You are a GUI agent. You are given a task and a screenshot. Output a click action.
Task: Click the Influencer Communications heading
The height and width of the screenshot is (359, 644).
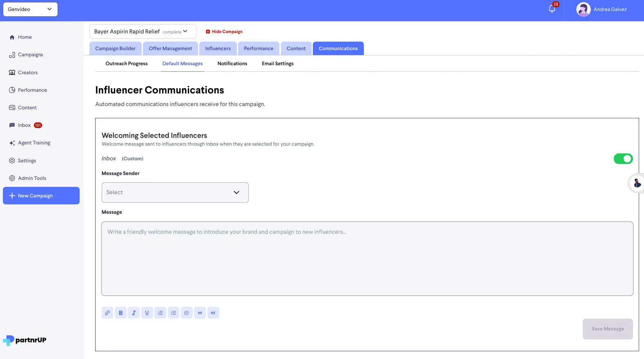coord(160,90)
